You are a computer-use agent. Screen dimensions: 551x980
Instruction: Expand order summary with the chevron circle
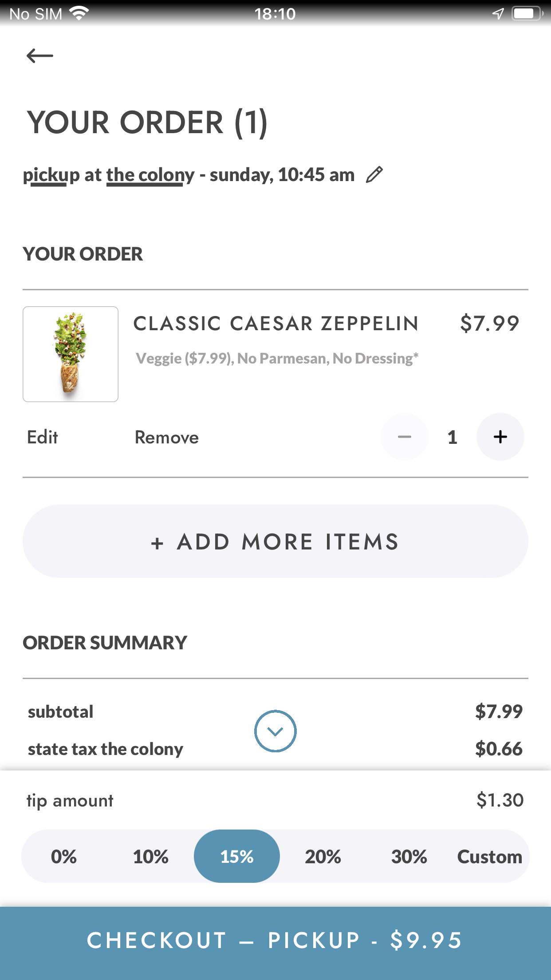(x=275, y=731)
